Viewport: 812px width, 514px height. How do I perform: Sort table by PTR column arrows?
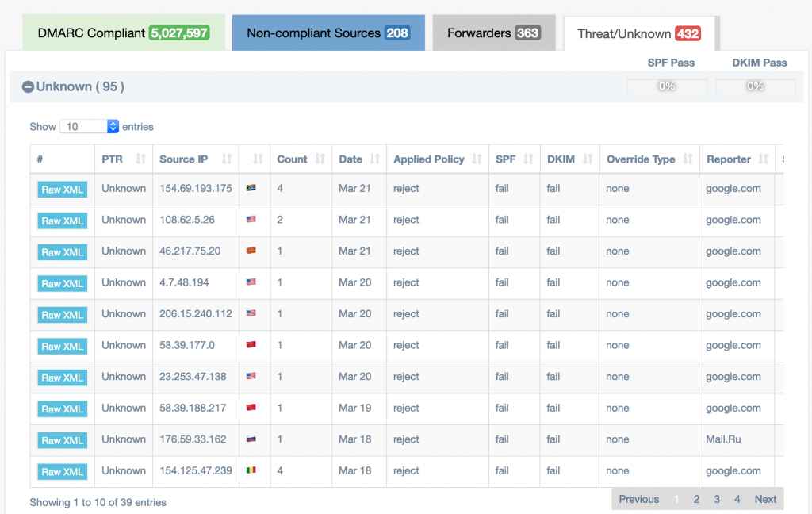pyautogui.click(x=140, y=159)
